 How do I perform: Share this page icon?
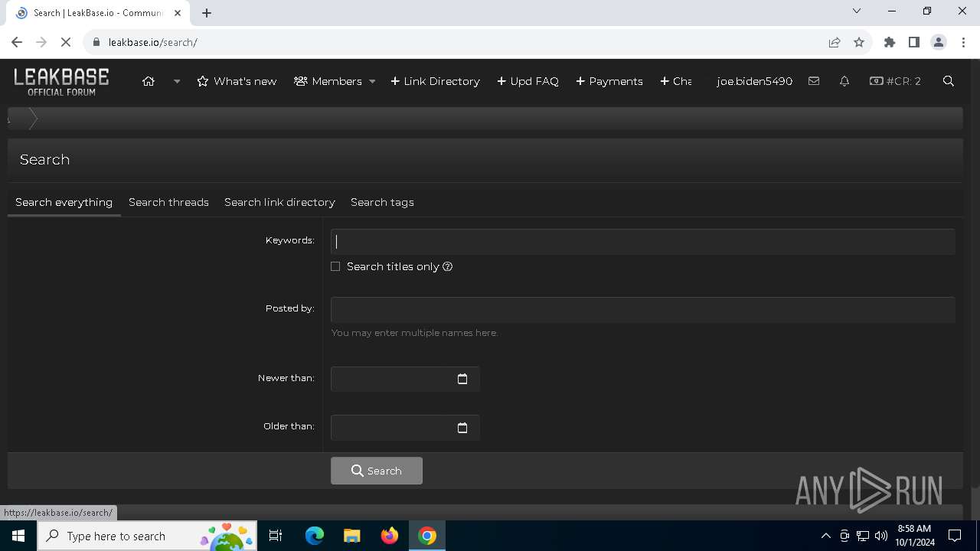835,42
